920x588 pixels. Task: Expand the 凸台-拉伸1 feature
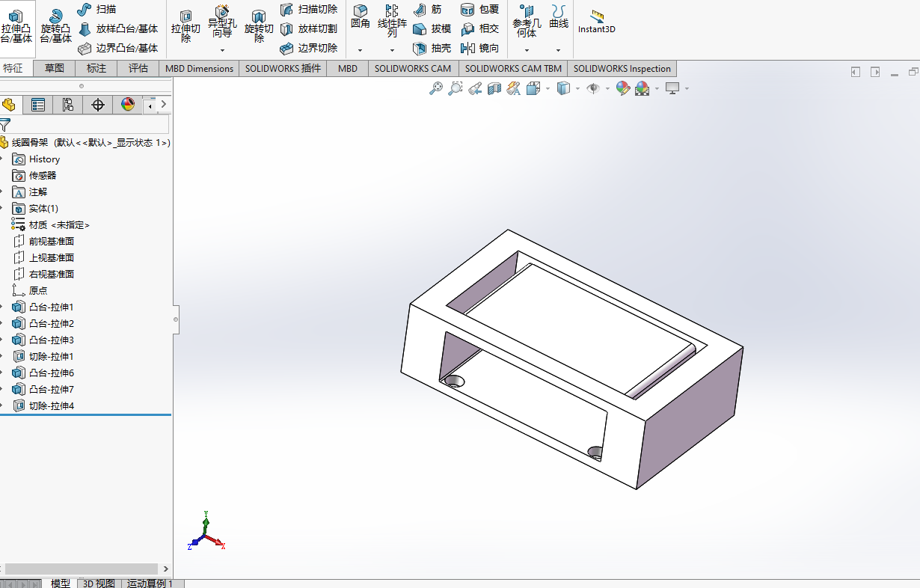pyautogui.click(x=2, y=307)
